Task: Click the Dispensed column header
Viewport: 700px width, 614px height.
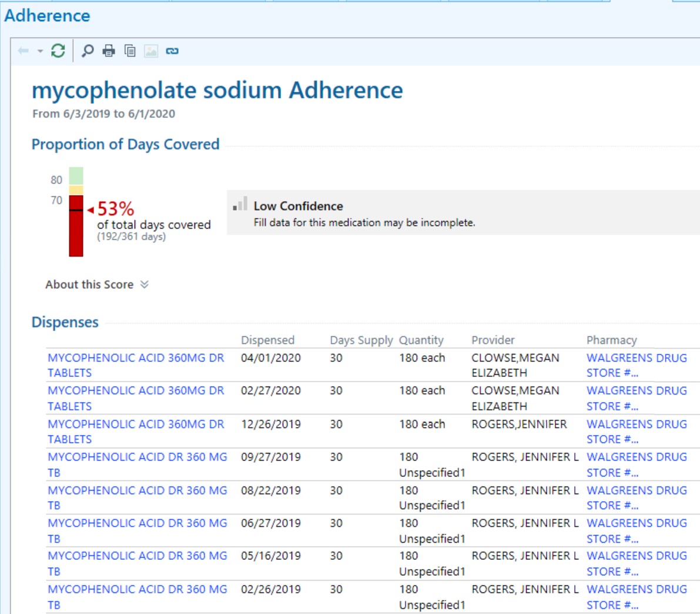Action: pyautogui.click(x=267, y=340)
